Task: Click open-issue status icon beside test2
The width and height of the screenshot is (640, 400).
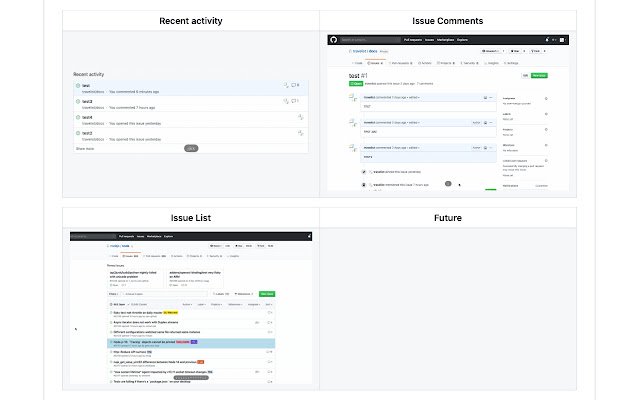Action: [x=78, y=133]
